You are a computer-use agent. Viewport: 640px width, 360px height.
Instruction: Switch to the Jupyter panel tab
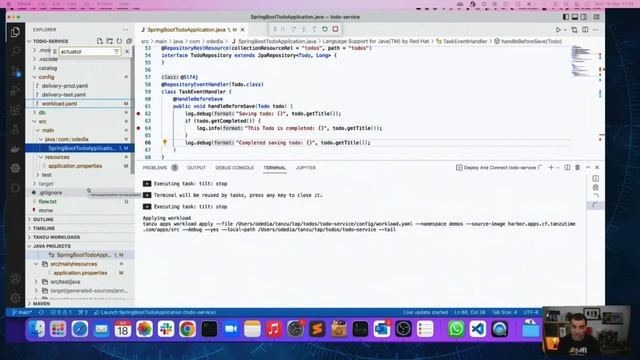306,168
